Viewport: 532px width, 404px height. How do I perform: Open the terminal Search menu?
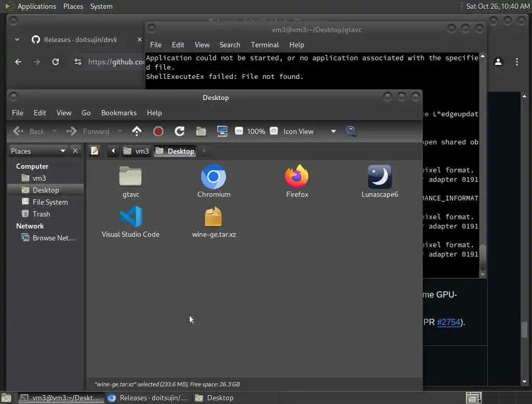point(230,45)
